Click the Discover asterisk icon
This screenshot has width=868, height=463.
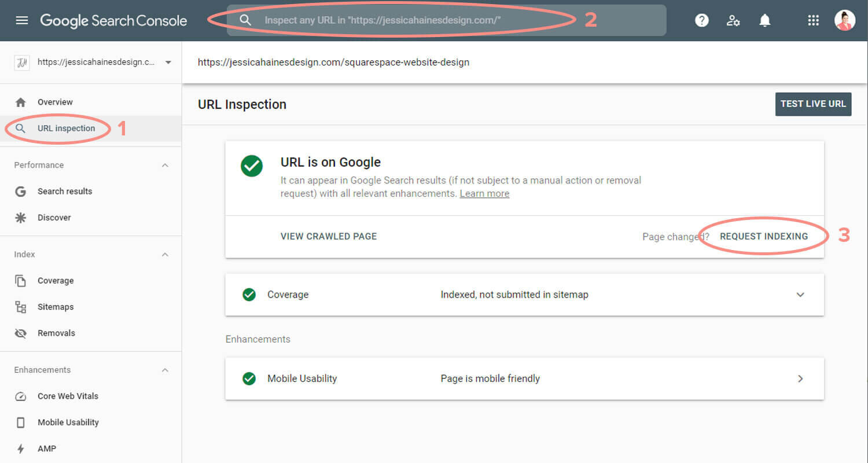coord(21,218)
